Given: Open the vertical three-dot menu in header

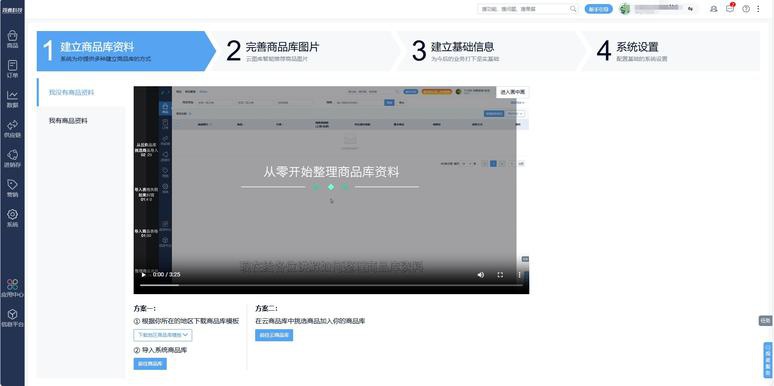Looking at the screenshot, I should coord(758,9).
